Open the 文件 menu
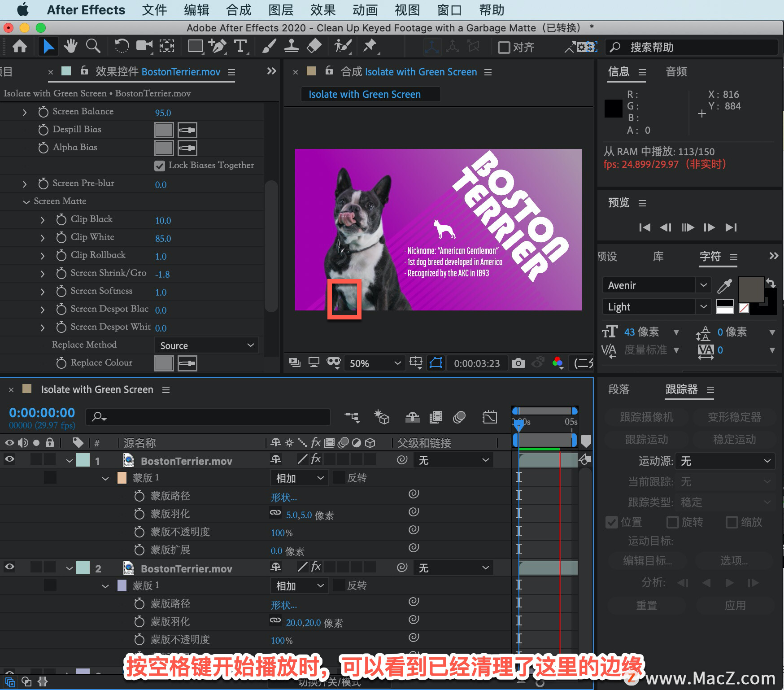 (154, 10)
